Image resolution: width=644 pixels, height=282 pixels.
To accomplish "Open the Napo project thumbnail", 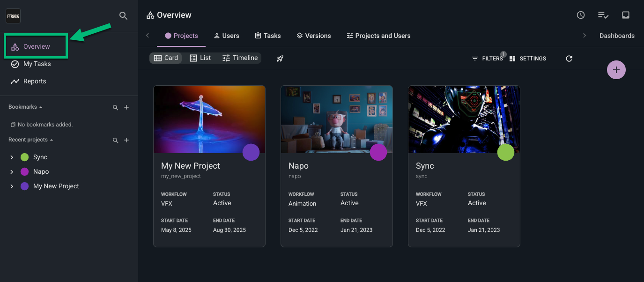I will pos(336,119).
